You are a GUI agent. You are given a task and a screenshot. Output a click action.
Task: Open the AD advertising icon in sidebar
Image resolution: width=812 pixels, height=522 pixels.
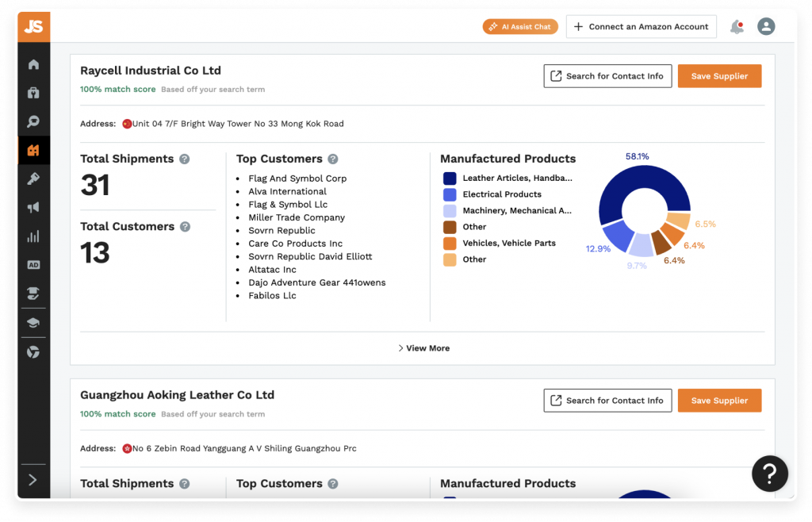click(33, 265)
